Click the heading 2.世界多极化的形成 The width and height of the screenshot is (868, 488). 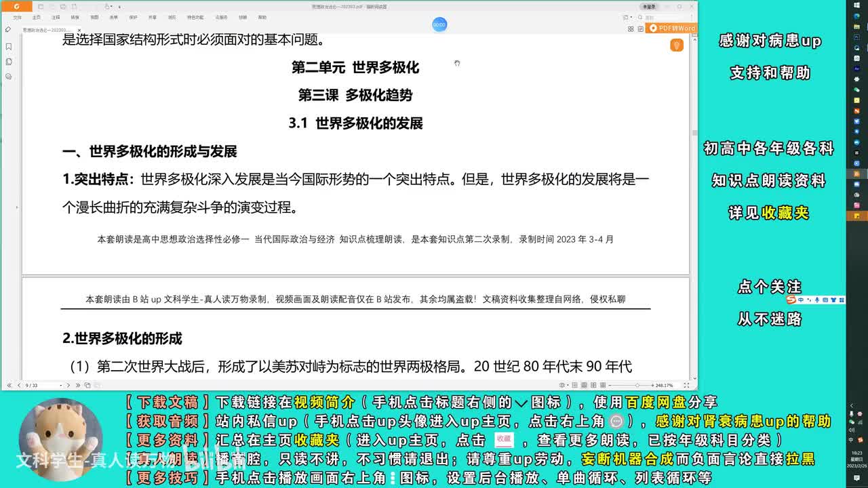click(x=123, y=338)
